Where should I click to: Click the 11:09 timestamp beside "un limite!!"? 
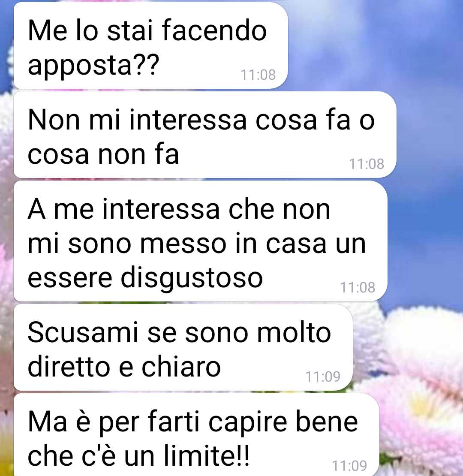349,466
